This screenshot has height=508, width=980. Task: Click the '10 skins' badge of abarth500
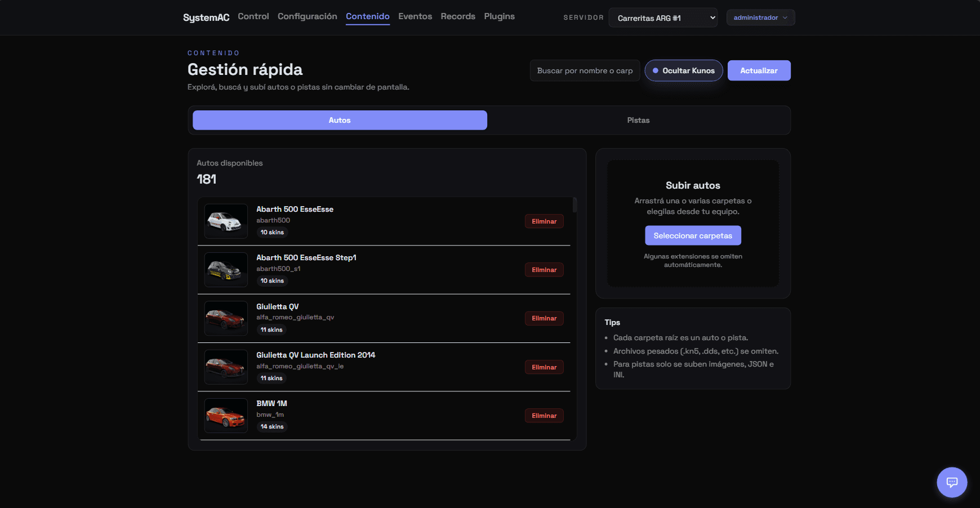(x=272, y=232)
